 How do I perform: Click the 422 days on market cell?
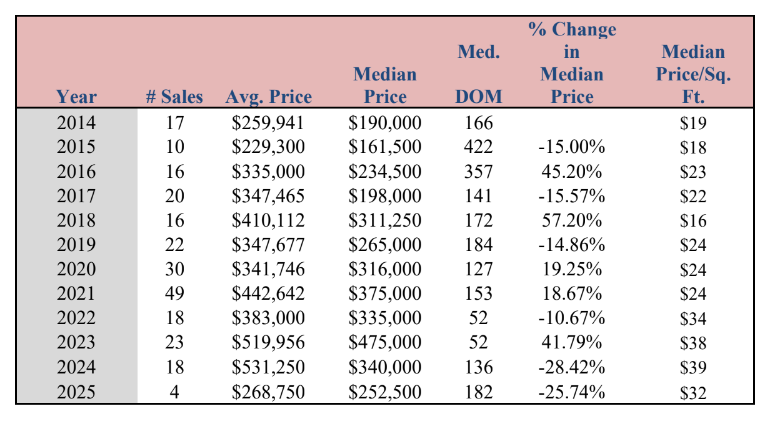(x=478, y=147)
